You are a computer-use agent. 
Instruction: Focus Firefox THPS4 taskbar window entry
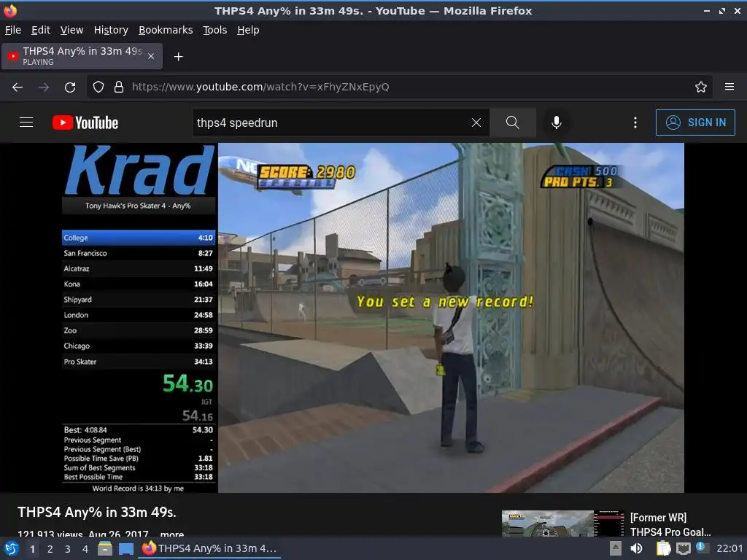click(x=210, y=548)
